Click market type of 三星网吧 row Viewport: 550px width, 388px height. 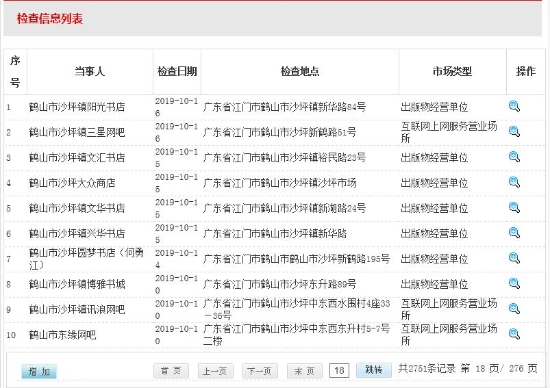coord(449,132)
